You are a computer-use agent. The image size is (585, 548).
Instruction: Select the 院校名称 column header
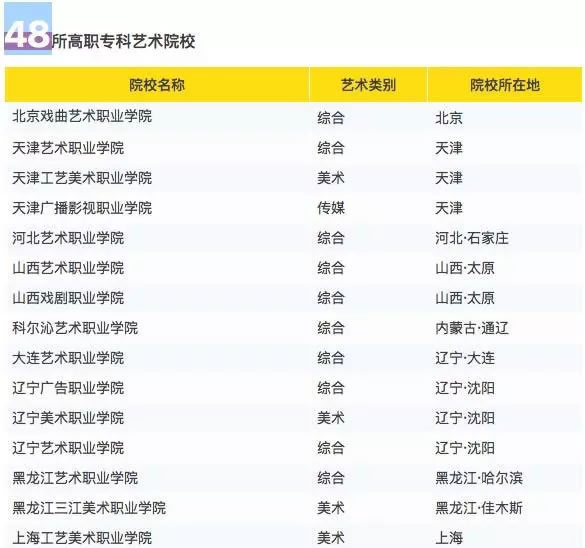(x=157, y=85)
